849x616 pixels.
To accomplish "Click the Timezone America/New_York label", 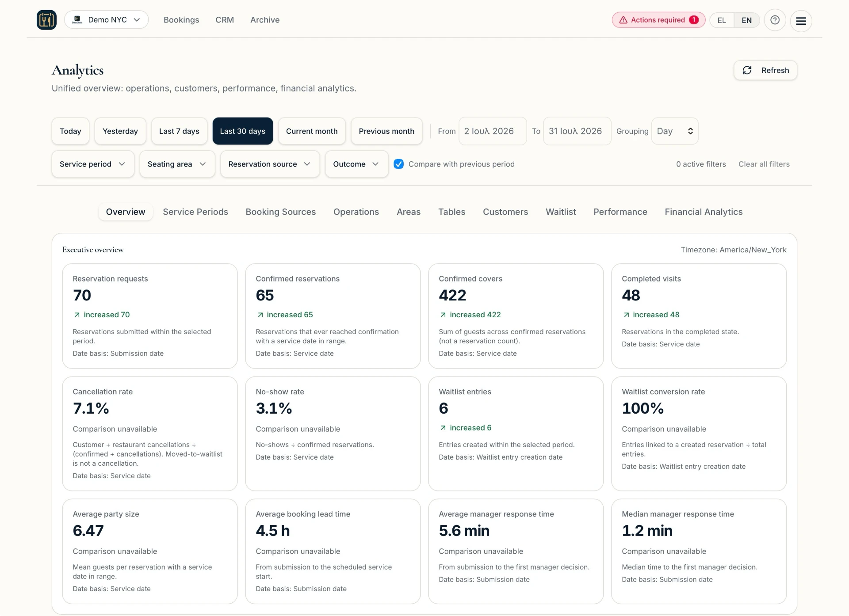I will [734, 250].
